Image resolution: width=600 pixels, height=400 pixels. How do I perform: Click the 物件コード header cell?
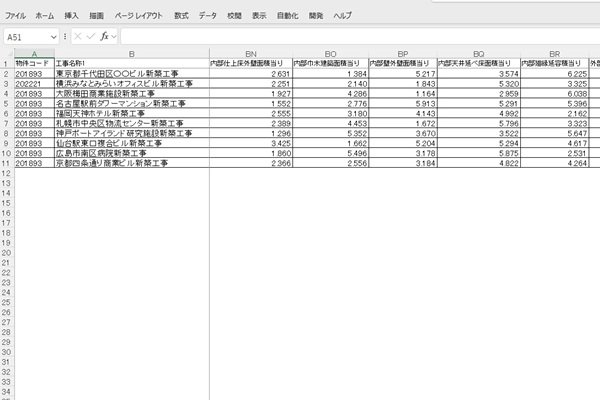click(x=33, y=63)
